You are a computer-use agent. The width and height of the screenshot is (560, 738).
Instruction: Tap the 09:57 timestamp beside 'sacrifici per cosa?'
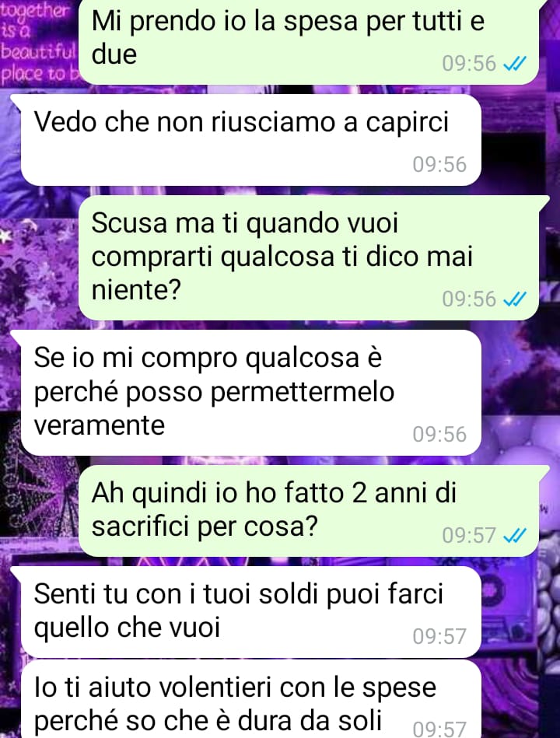click(x=469, y=535)
